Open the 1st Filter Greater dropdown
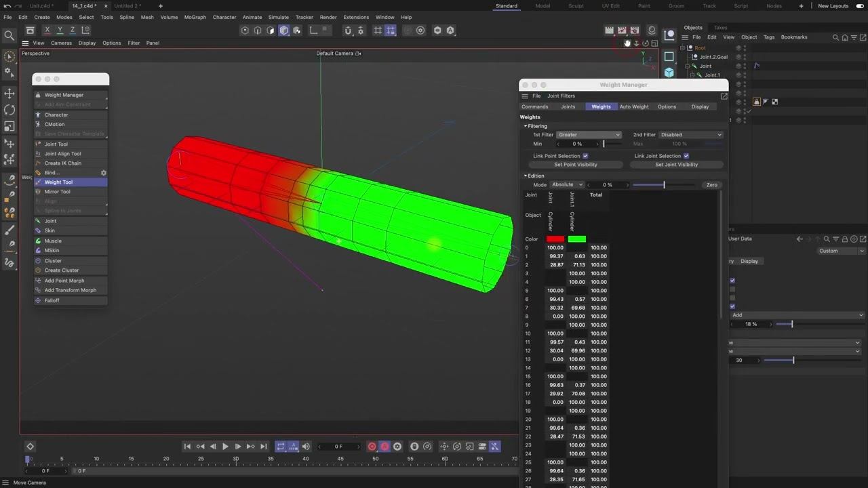 point(589,135)
